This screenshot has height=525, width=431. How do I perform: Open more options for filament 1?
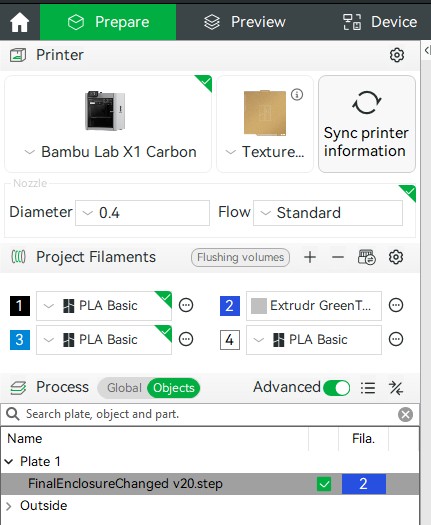[186, 305]
